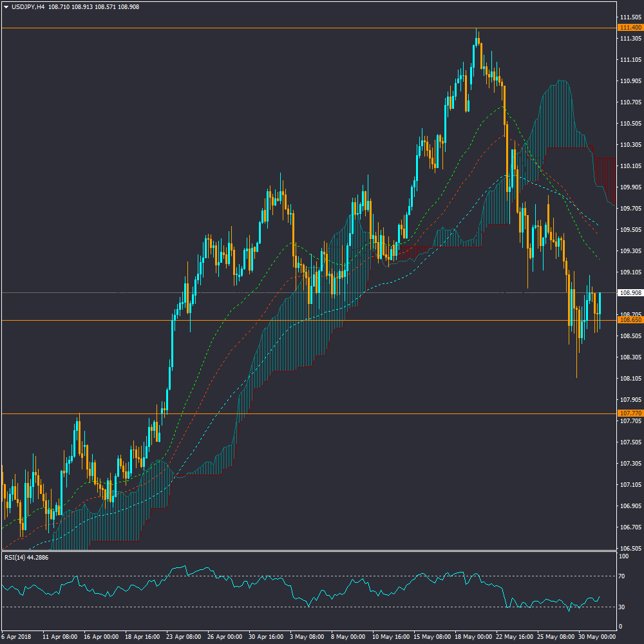
Task: Click the 100 value on the RSI scale
Action: [622, 556]
